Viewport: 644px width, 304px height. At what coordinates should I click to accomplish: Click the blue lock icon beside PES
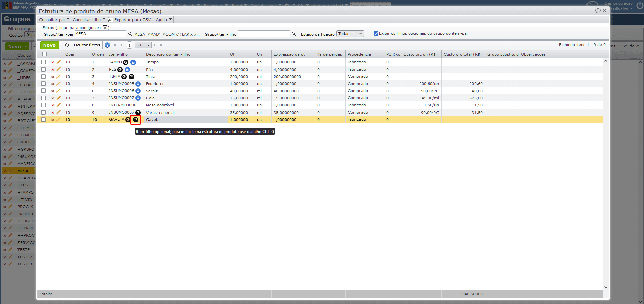point(127,70)
